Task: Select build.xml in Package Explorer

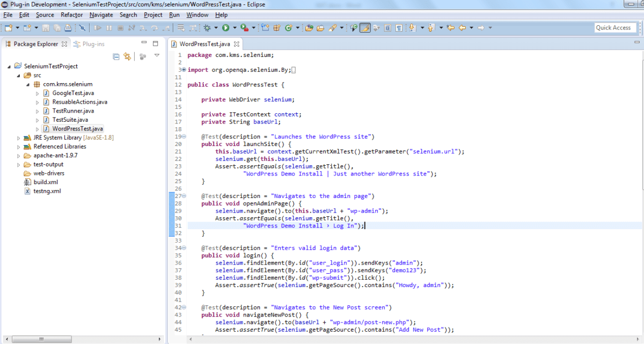Action: coord(45,182)
